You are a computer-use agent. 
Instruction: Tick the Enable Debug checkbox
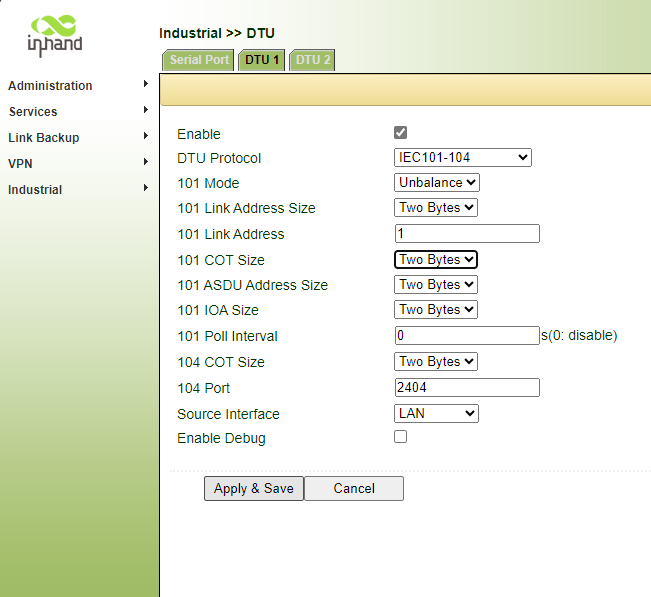400,437
